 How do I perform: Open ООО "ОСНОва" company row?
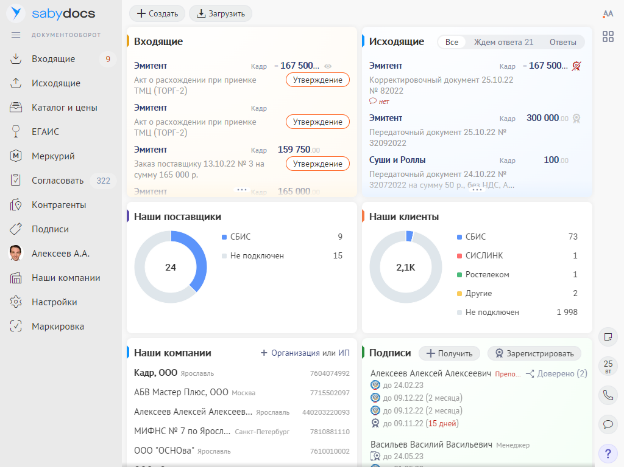point(242,451)
